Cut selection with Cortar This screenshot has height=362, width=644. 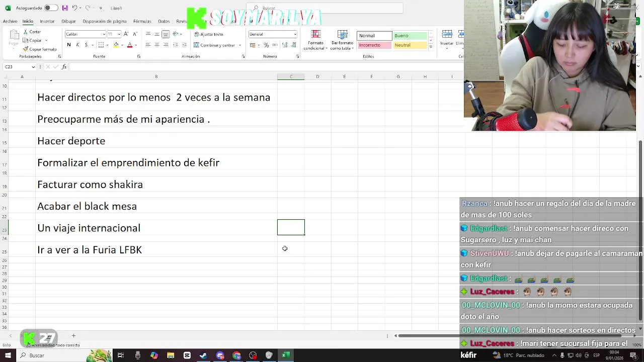pyautogui.click(x=32, y=32)
